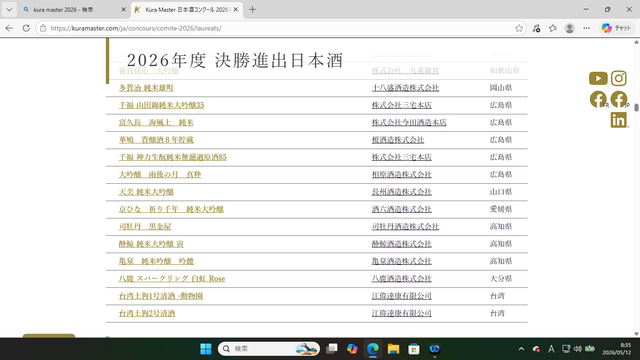Open 台湾土狗2号清酒 link

pyautogui.click(x=147, y=313)
